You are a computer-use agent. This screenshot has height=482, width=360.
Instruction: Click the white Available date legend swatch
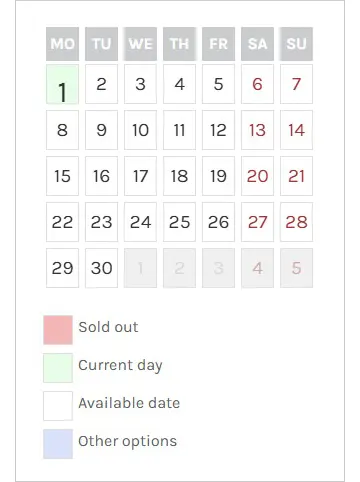(x=58, y=406)
